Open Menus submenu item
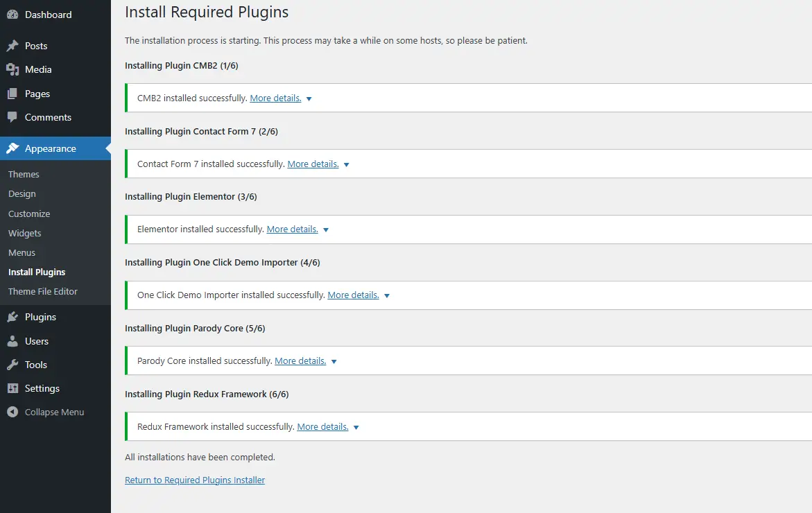Screen dimensions: 812x513 21,252
